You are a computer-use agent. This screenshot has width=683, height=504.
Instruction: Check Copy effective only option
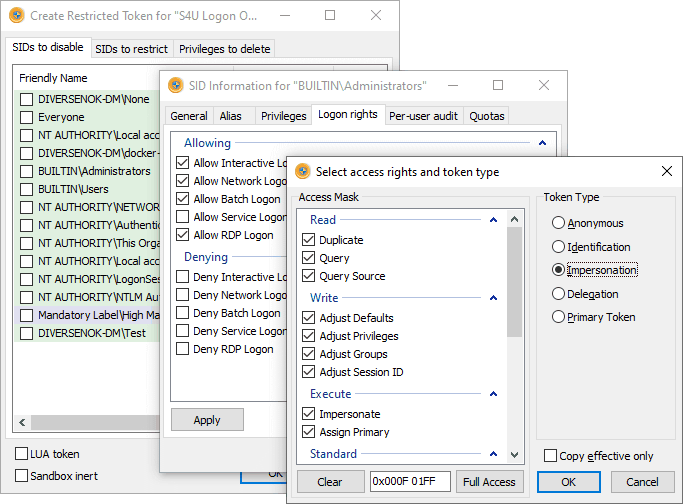pos(550,456)
